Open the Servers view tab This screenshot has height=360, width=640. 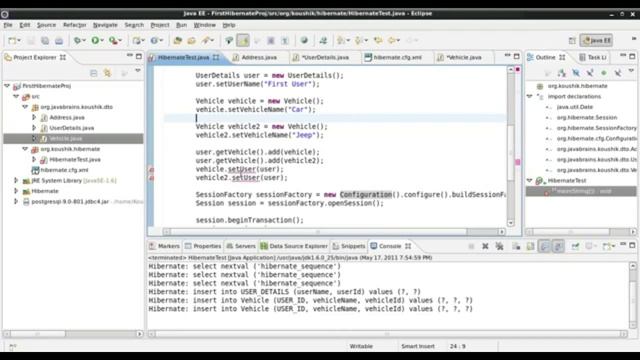click(x=241, y=246)
